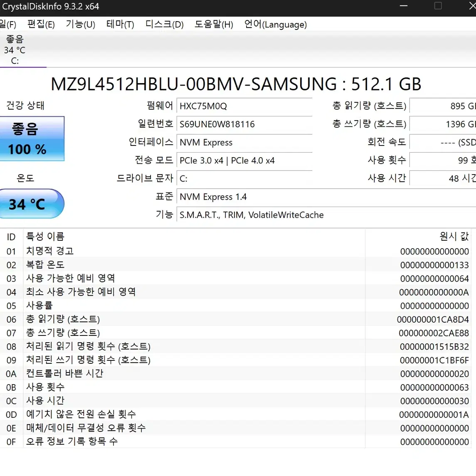This screenshot has width=476, height=476.
Task: Select the 08 처리된 읽기 명령 횟수 row
Action: tap(236, 346)
